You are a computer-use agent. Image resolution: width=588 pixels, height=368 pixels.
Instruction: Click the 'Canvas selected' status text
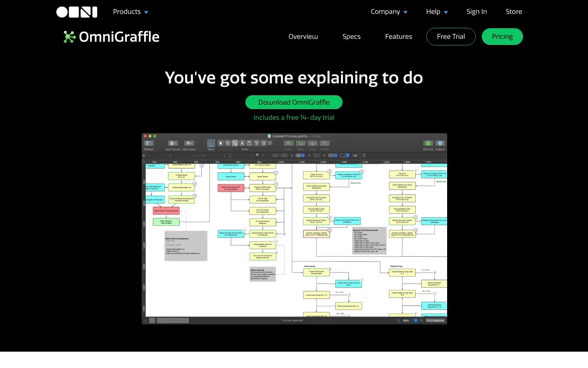(292, 321)
